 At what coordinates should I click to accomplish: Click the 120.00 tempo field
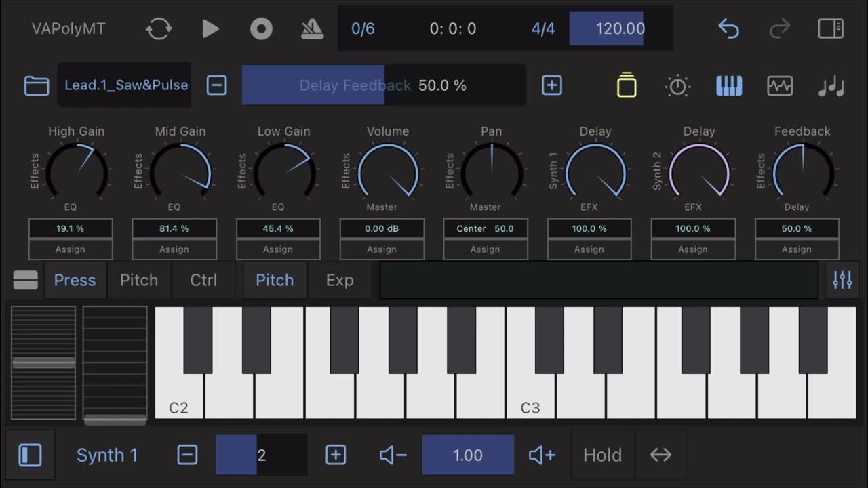pyautogui.click(x=620, y=28)
